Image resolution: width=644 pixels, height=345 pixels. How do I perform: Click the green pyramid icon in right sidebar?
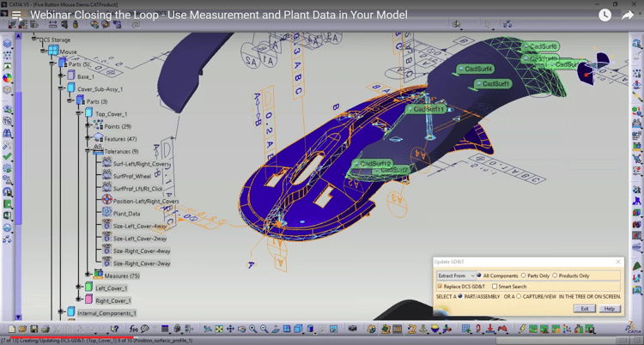coord(637,266)
